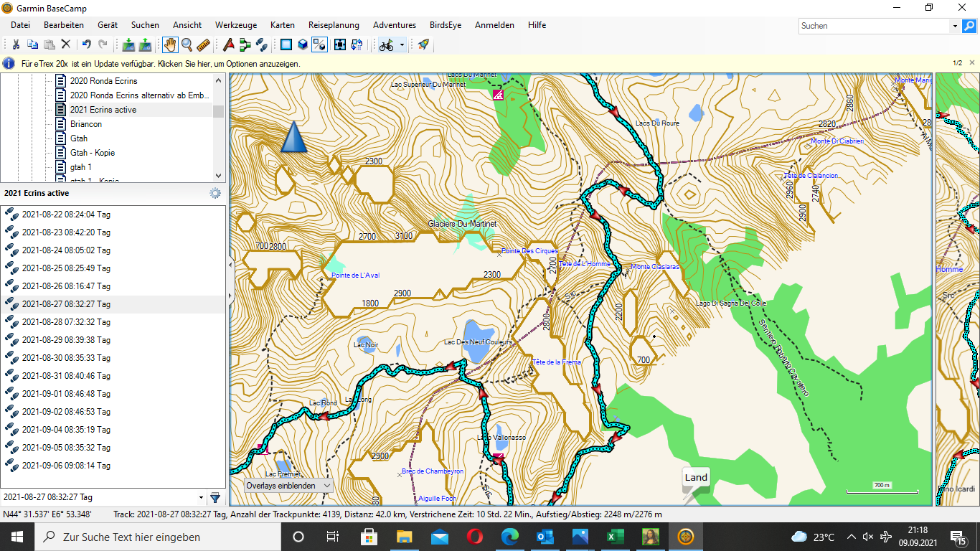This screenshot has width=980, height=551.
Task: Select the zoom magnifier tool
Action: [187, 44]
